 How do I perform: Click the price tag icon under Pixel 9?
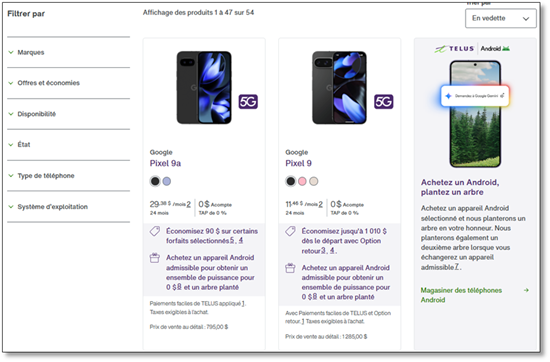pyautogui.click(x=290, y=231)
